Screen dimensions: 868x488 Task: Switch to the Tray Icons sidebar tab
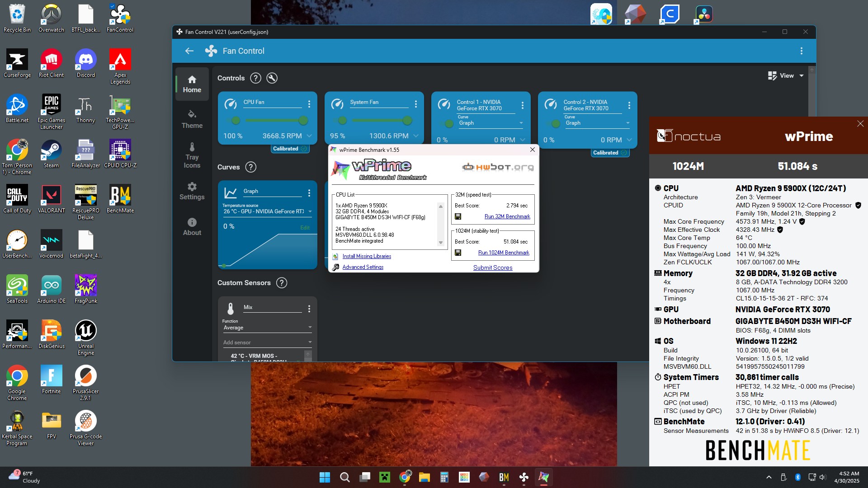tap(192, 156)
